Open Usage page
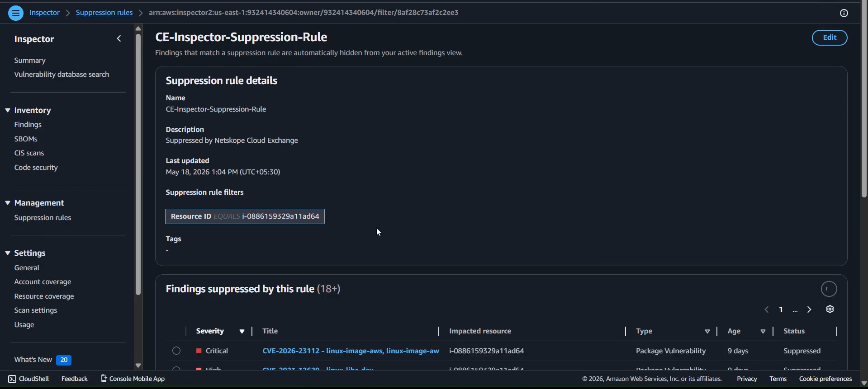Viewport: 868px width, 389px height. click(24, 325)
